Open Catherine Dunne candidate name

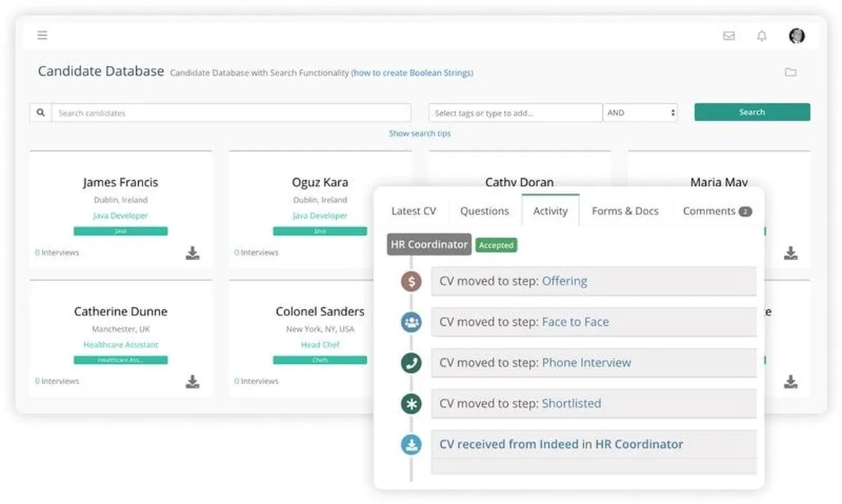click(121, 311)
